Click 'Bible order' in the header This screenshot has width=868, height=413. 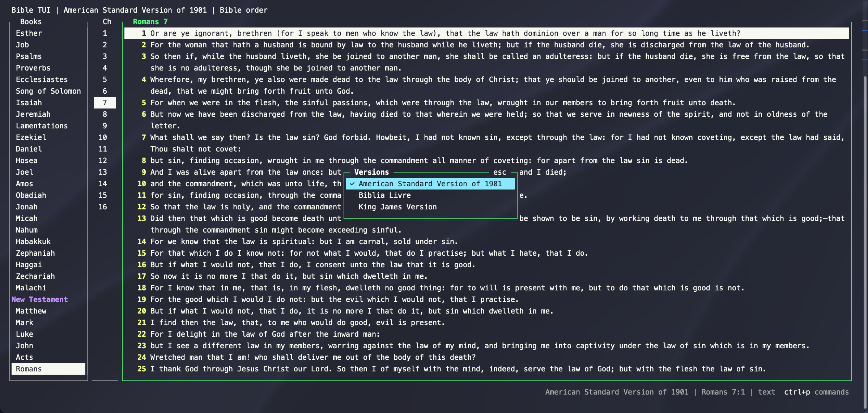[x=244, y=10]
